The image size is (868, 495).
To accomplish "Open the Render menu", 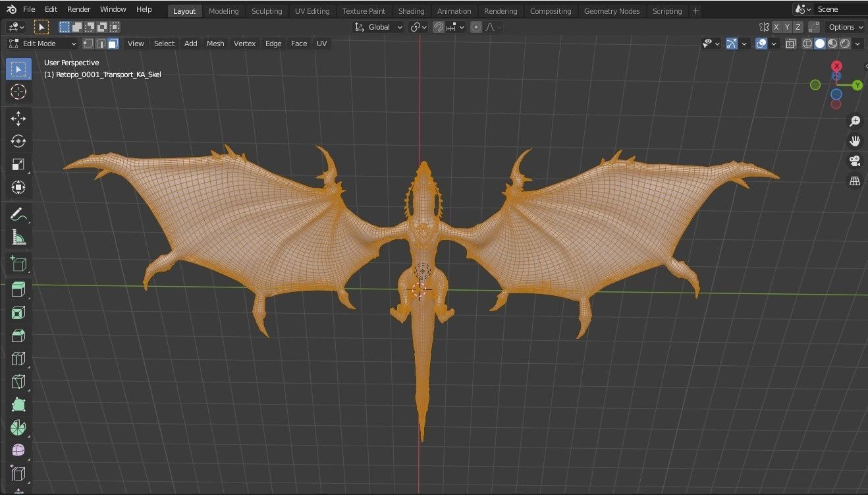I will pos(79,9).
